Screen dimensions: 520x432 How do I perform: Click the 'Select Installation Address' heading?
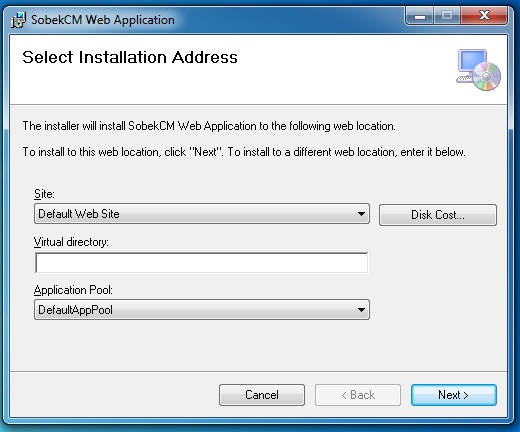click(x=130, y=57)
